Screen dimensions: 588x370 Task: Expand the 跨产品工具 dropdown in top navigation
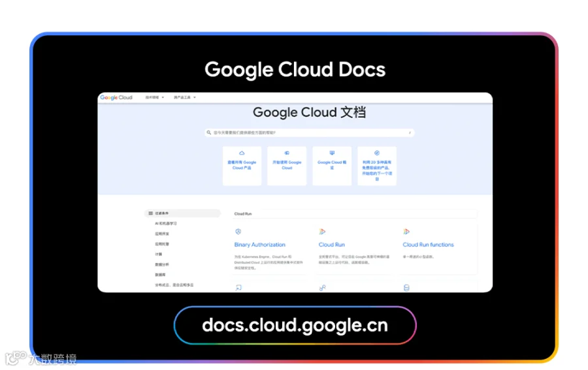click(x=184, y=97)
